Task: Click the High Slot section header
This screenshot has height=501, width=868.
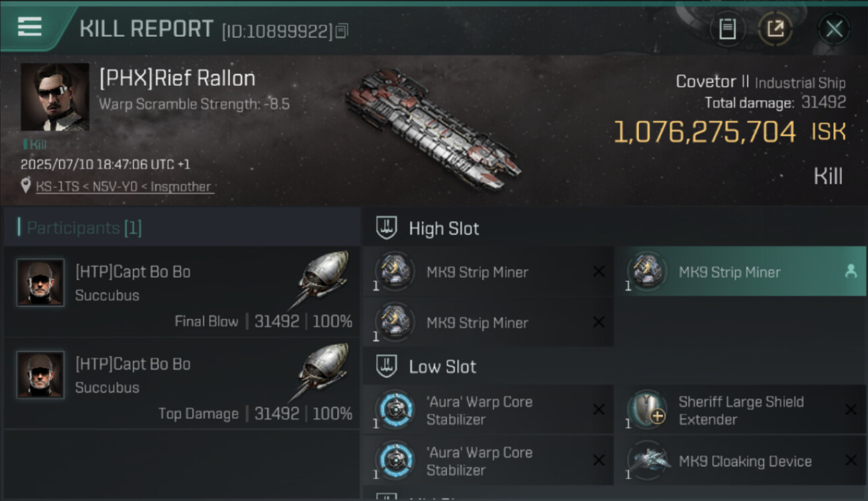Action: pyautogui.click(x=444, y=228)
